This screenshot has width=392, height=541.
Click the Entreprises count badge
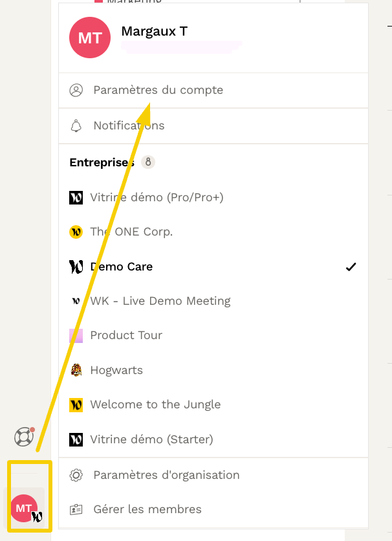click(148, 162)
